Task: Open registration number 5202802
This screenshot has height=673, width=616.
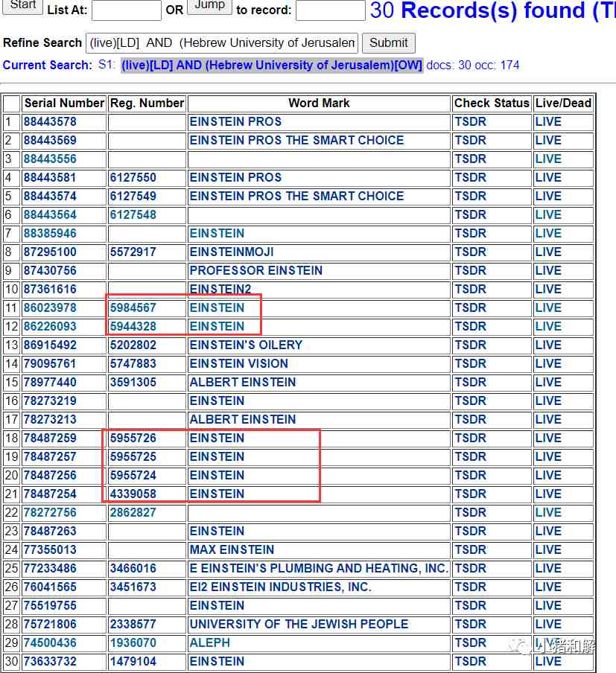Action: point(133,345)
